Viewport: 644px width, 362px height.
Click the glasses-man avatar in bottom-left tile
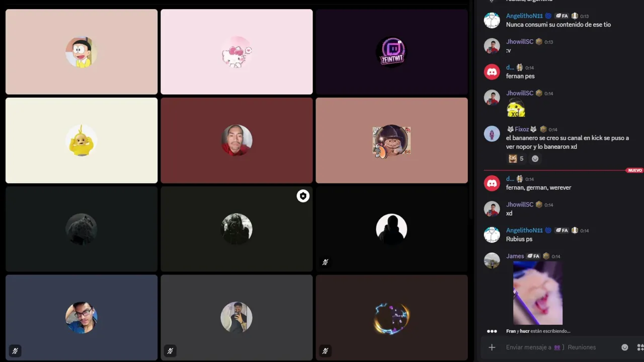(x=82, y=317)
